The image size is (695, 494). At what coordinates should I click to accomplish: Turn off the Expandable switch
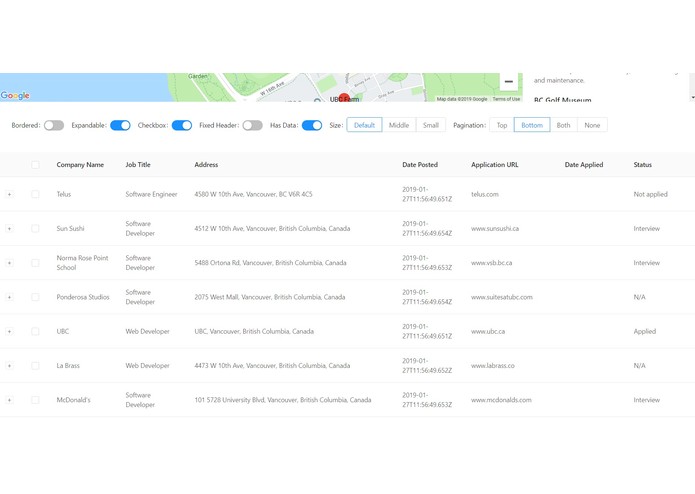[x=120, y=125]
